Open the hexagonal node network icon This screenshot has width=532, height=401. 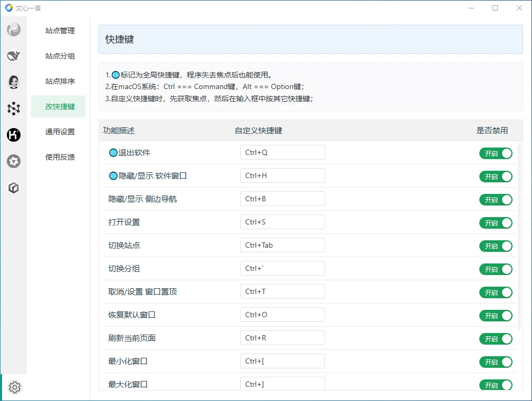[14, 109]
